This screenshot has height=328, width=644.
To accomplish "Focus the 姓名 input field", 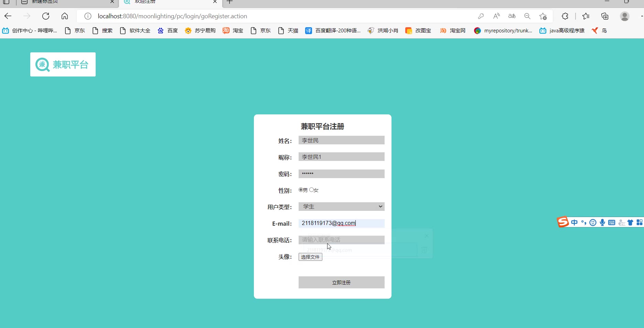I will [341, 140].
